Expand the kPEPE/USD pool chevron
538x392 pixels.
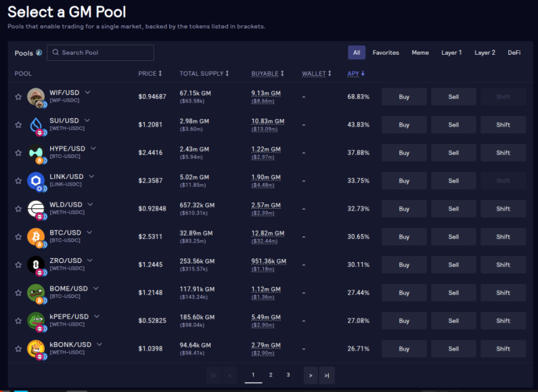(x=97, y=316)
